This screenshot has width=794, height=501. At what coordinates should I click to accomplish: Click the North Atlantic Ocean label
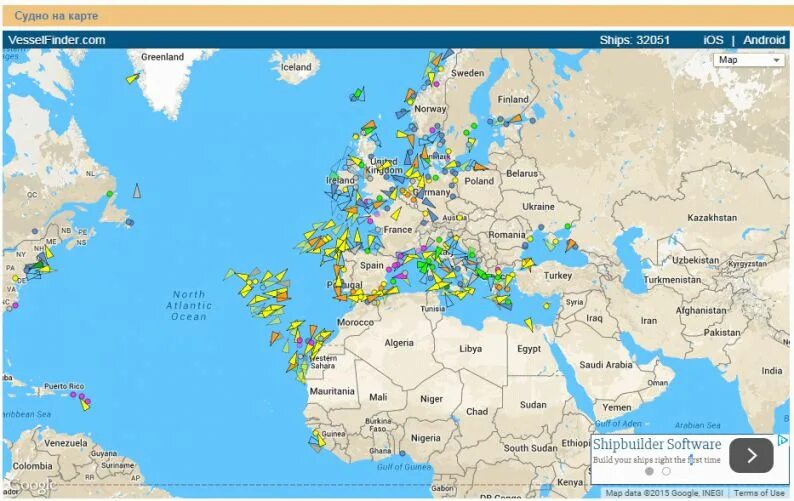(x=189, y=305)
